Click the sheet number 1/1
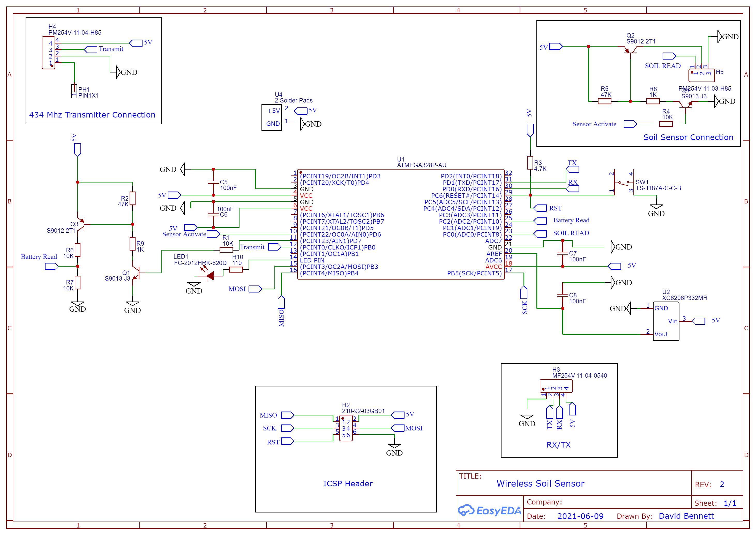 pyautogui.click(x=730, y=503)
